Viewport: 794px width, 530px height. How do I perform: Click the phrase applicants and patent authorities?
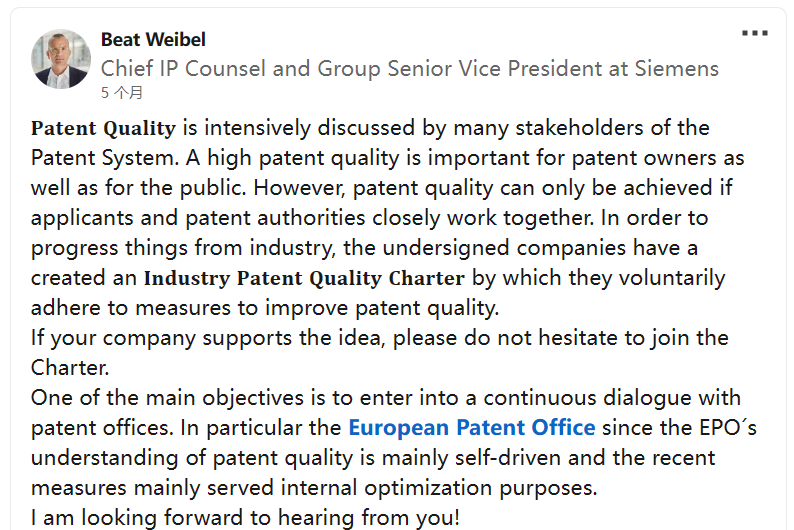click(x=198, y=218)
